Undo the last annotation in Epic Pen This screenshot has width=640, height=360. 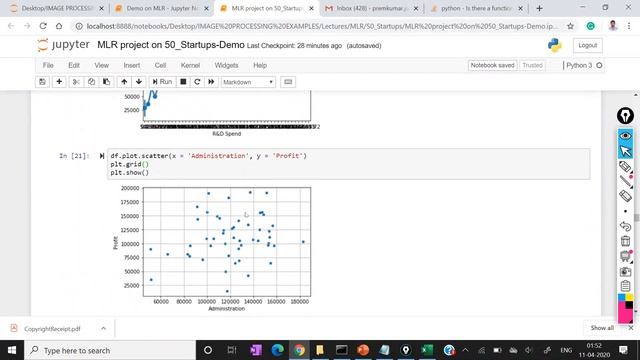pos(625,226)
